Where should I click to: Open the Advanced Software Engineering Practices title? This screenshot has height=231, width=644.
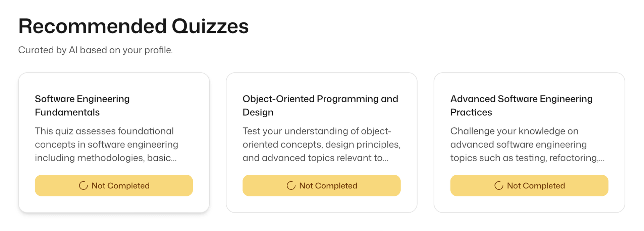point(521,105)
